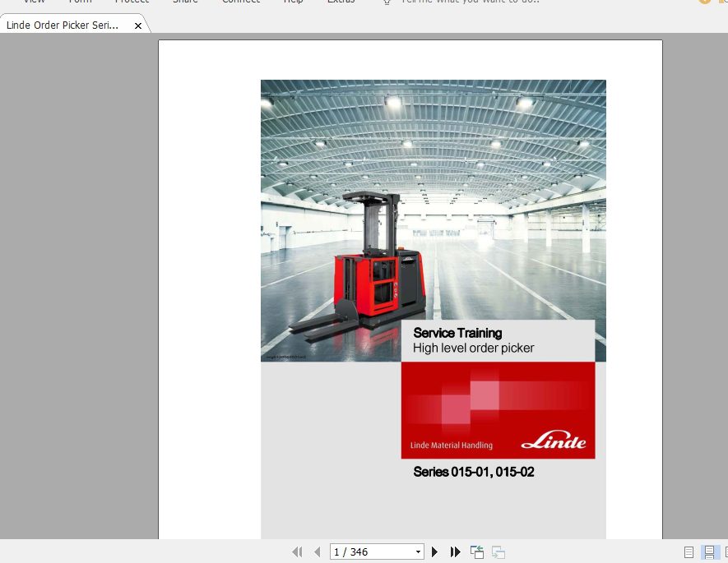Click the Linde Material Handling text

tap(452, 445)
